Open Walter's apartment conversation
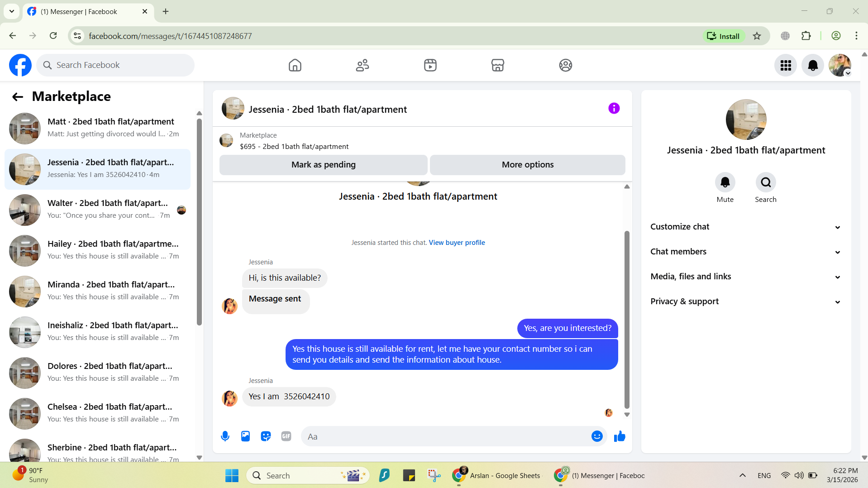Screen dimensions: 868x488 point(97,210)
